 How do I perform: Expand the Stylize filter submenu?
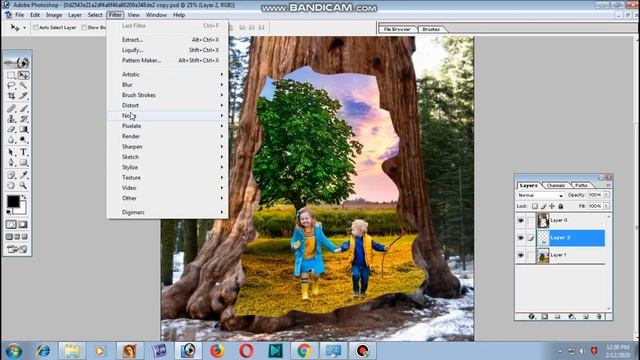tap(167, 167)
